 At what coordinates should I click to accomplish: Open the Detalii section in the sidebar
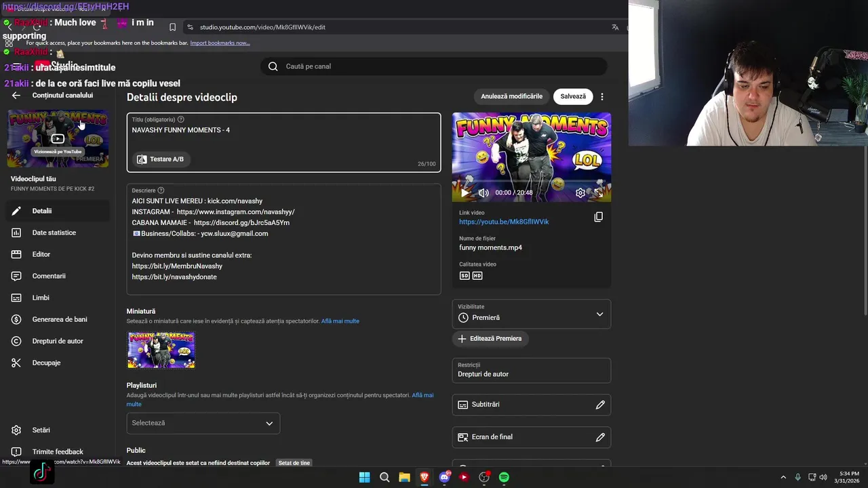[58, 211]
